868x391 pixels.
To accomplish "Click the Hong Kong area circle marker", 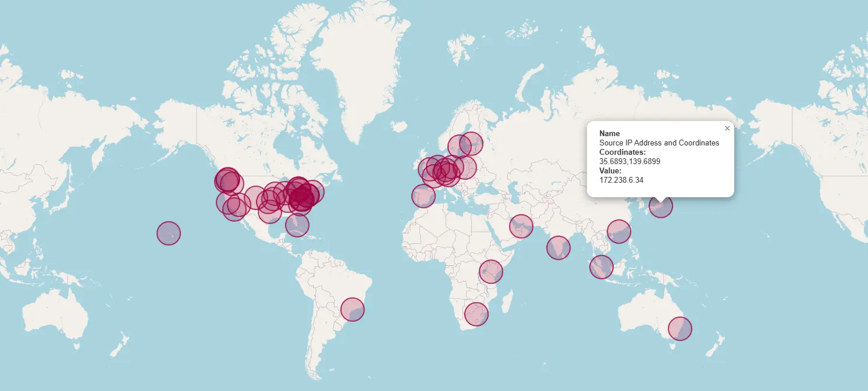I will tap(619, 232).
